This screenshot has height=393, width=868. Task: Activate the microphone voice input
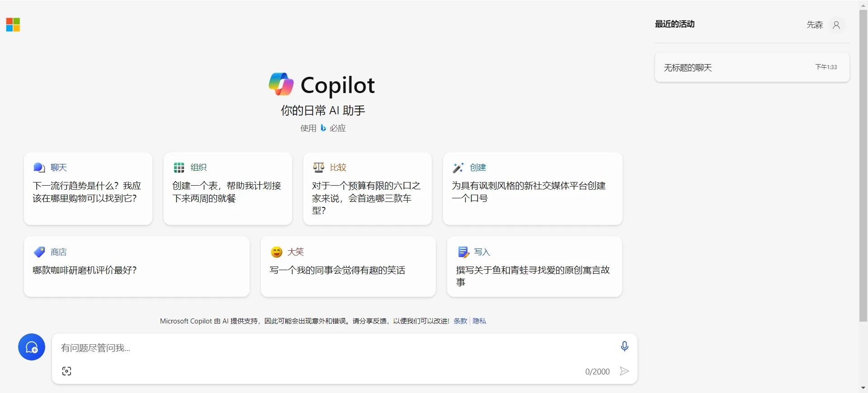click(x=624, y=346)
